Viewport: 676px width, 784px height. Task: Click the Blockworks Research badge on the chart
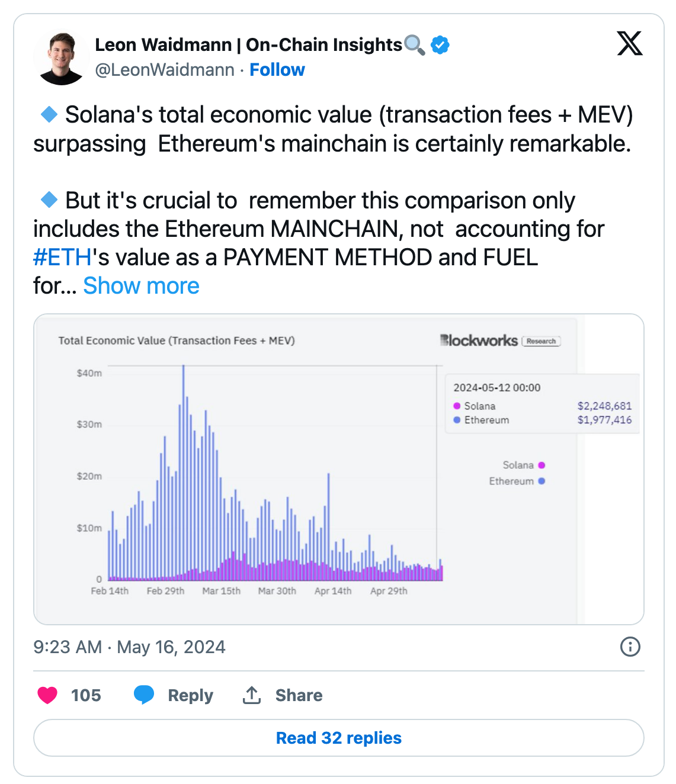click(541, 341)
